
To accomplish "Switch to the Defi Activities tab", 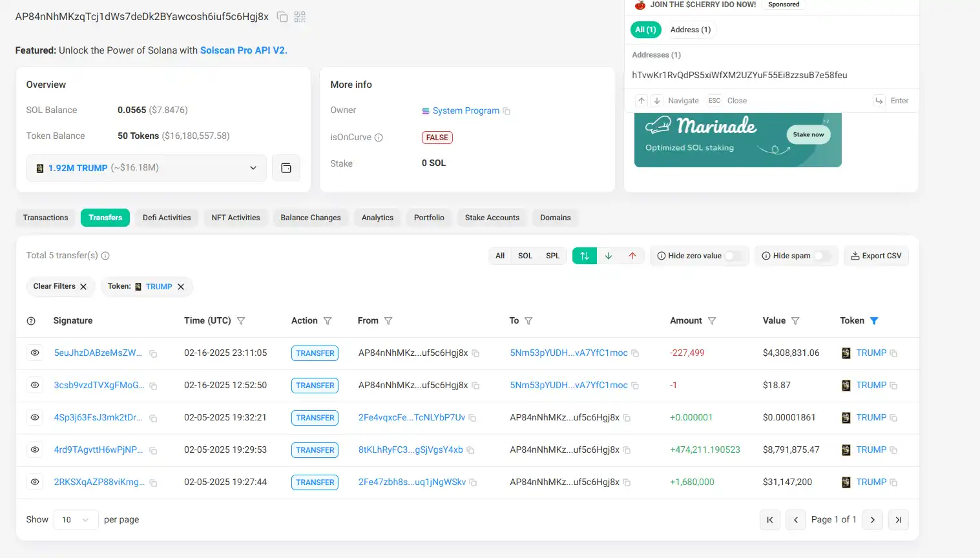I will (167, 218).
